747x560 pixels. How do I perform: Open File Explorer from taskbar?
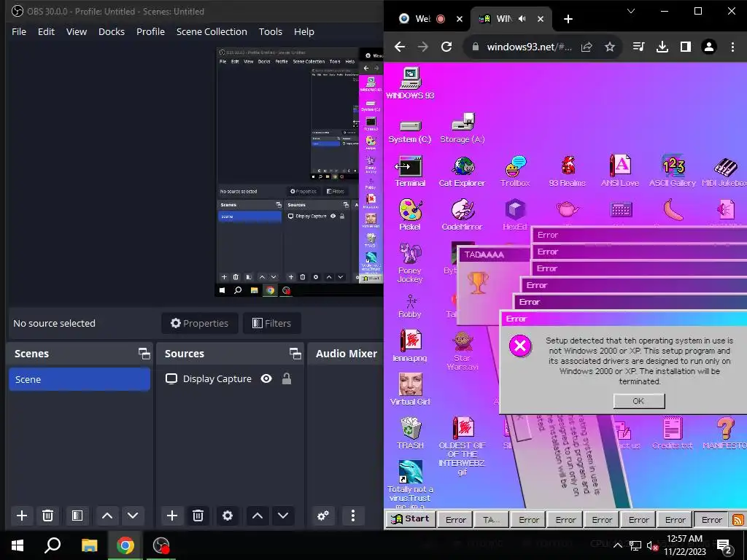(89, 545)
